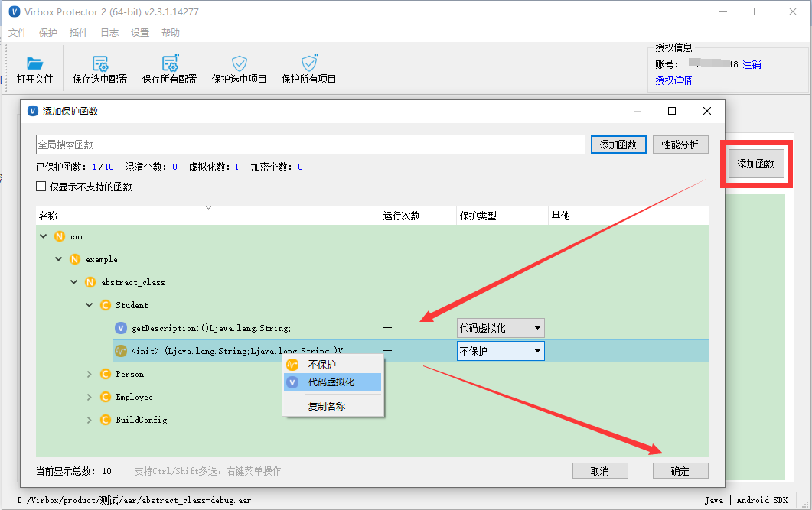Click the 其他 column header
812x510 pixels.
(x=628, y=216)
